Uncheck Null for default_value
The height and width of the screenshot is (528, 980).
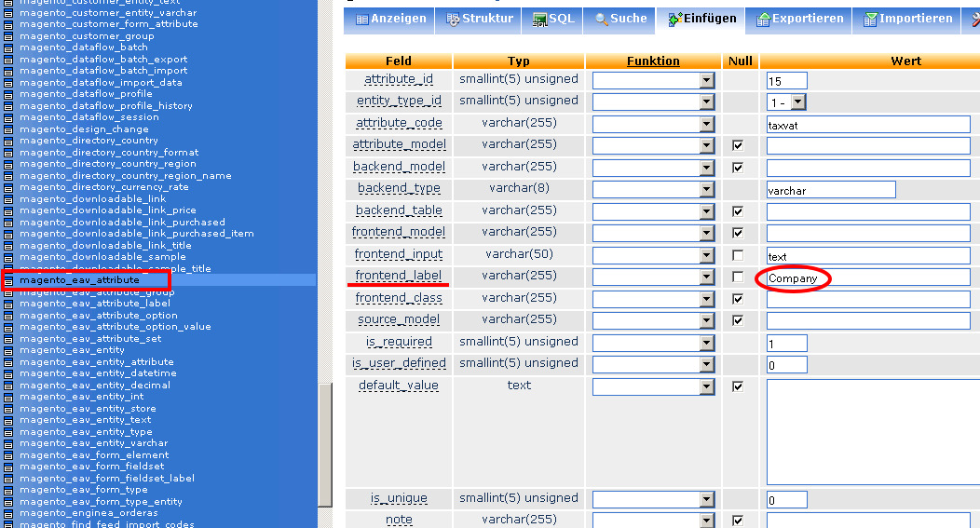click(738, 386)
